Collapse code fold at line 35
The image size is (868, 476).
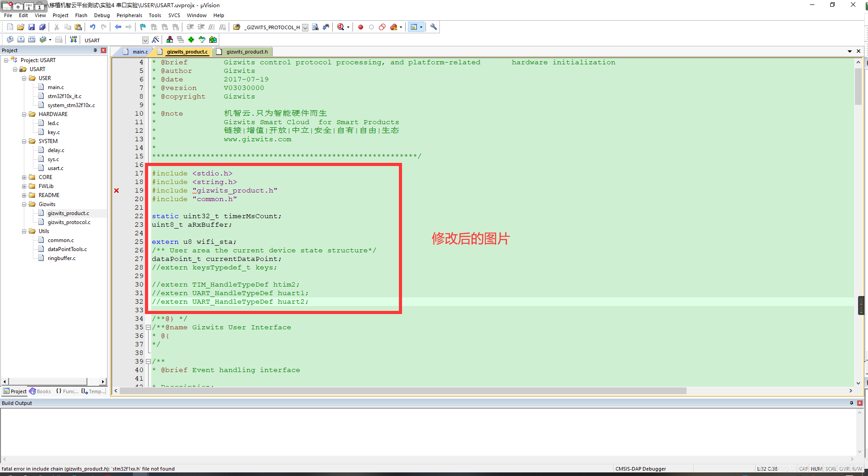pos(148,328)
